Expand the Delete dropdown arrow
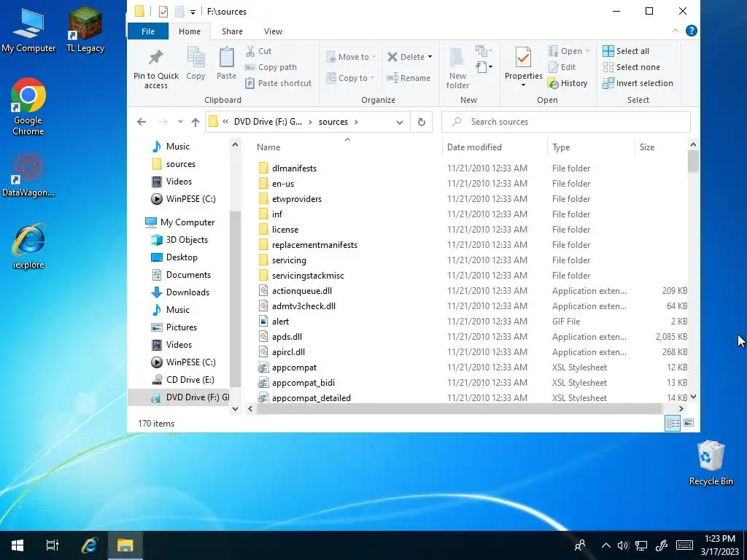Viewport: 747px width, 560px height. (x=430, y=57)
